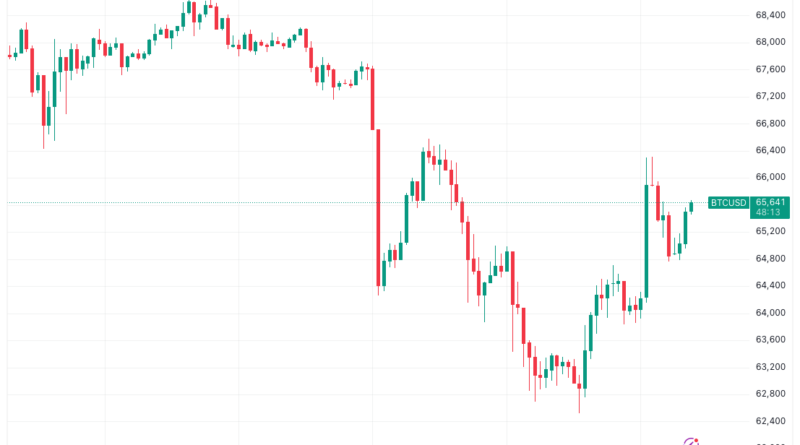
Task: Select the 66,800 price axis label
Action: pos(768,123)
